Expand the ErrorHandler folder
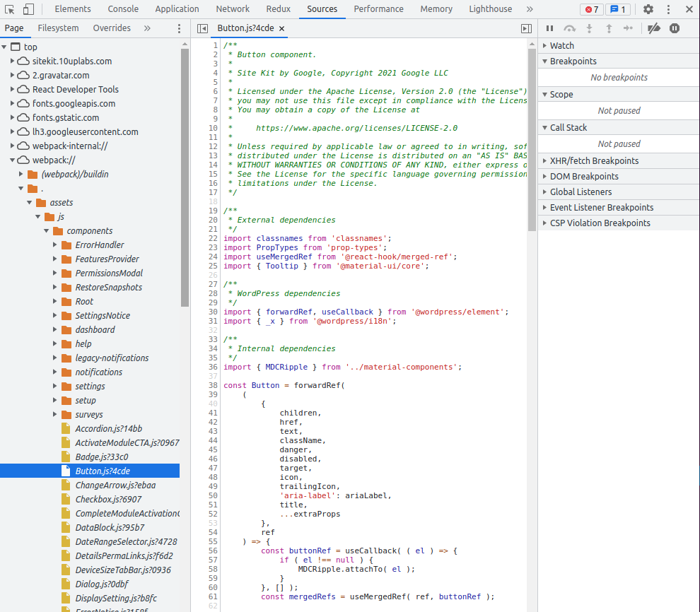This screenshot has width=700, height=612. pos(55,245)
